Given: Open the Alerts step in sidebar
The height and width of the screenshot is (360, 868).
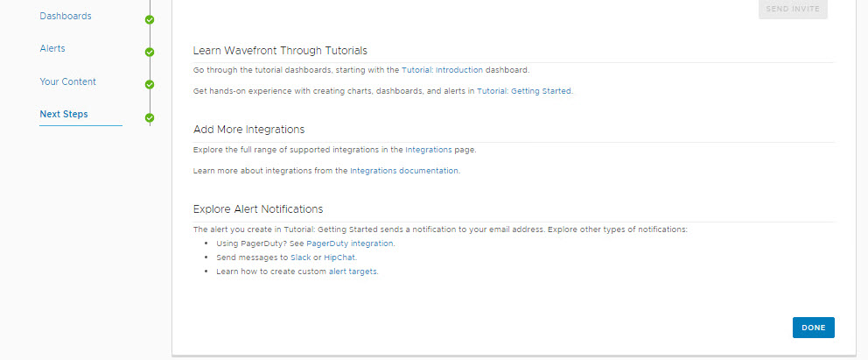Looking at the screenshot, I should pos(52,48).
